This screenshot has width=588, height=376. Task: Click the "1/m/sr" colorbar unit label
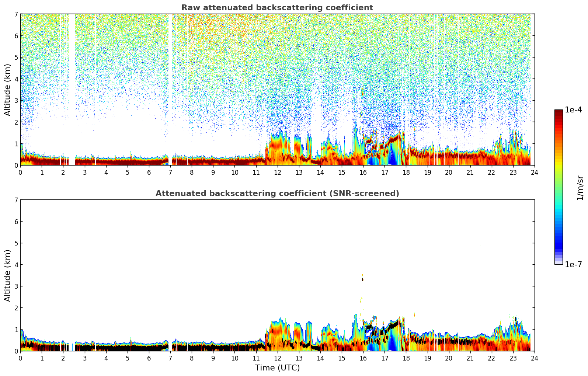pos(580,188)
